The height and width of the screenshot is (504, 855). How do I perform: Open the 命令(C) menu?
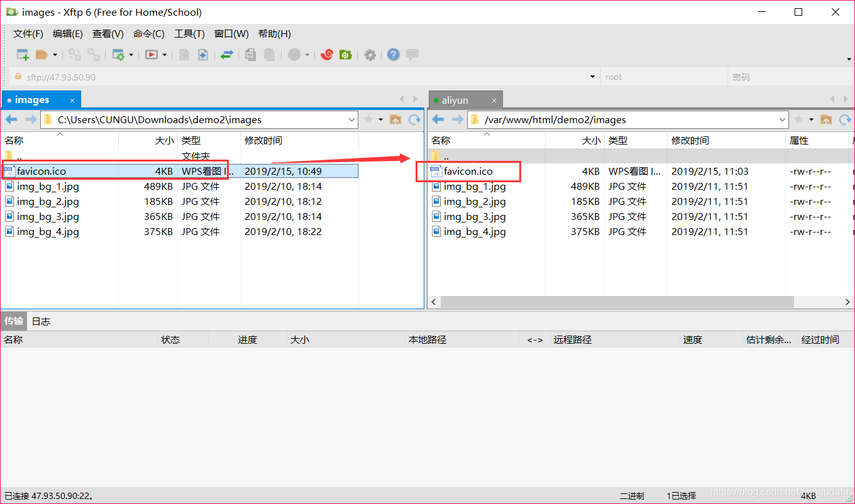point(149,33)
